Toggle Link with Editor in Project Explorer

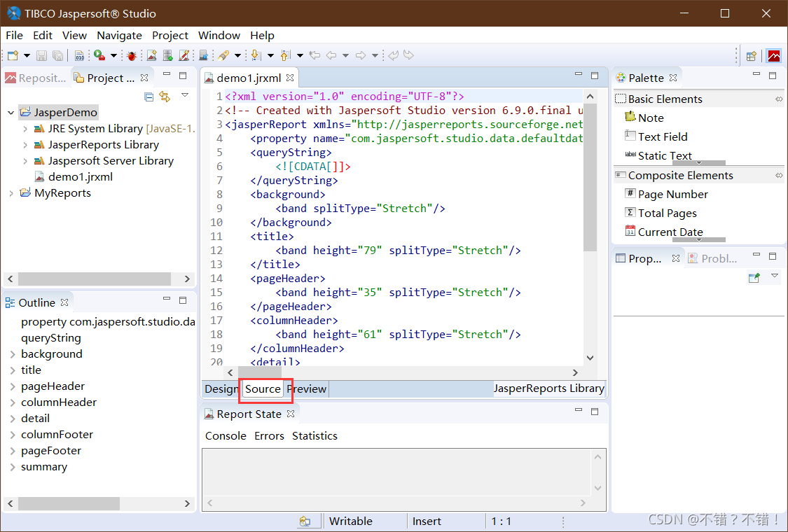click(x=165, y=97)
